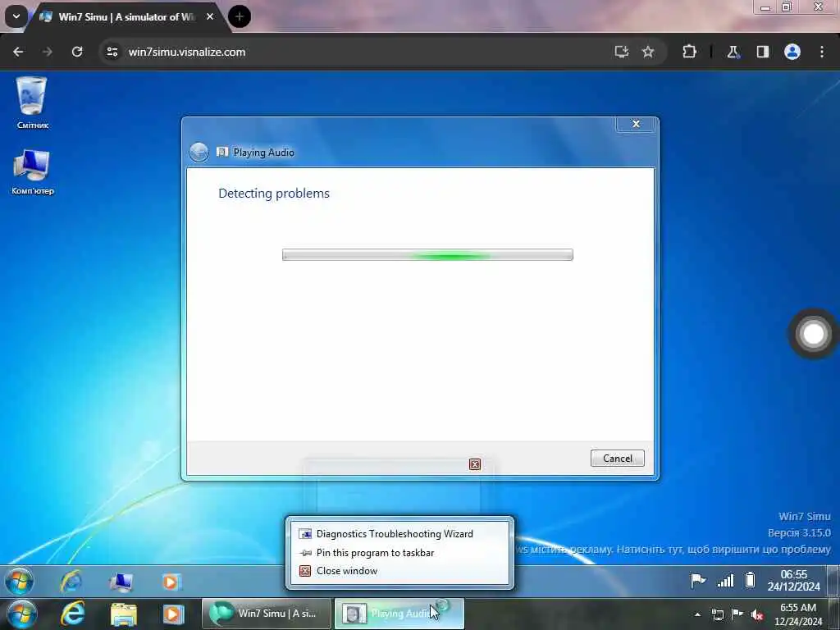Viewport: 840px width, 630px height.
Task: Click host clock 6:55 AM
Action: click(x=797, y=614)
